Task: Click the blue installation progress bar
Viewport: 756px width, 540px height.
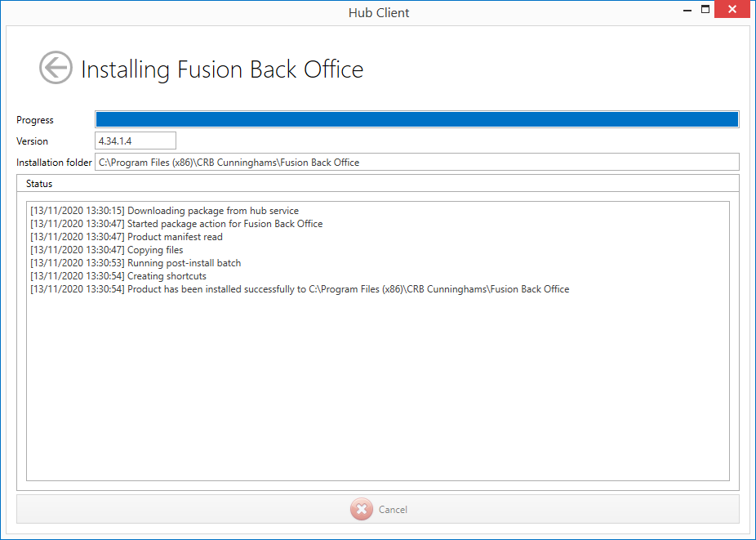Action: coord(416,120)
